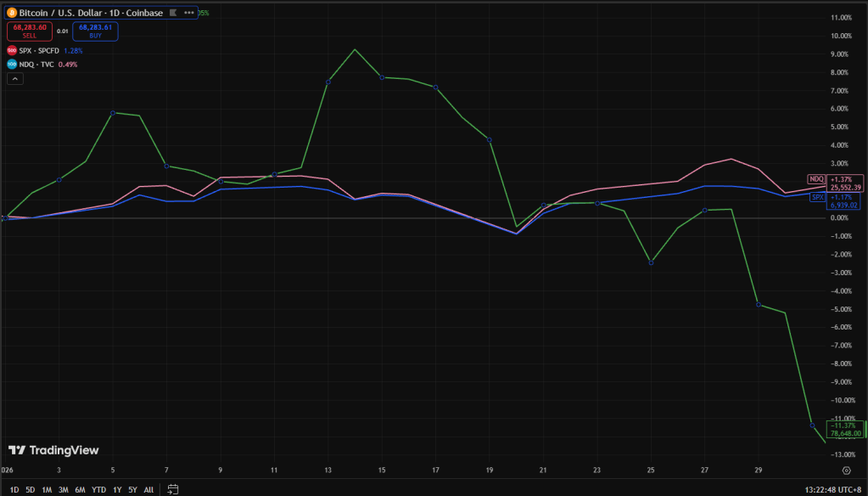Click the Bitcoin symbol logo icon
This screenshot has width=868, height=496.
tap(11, 13)
